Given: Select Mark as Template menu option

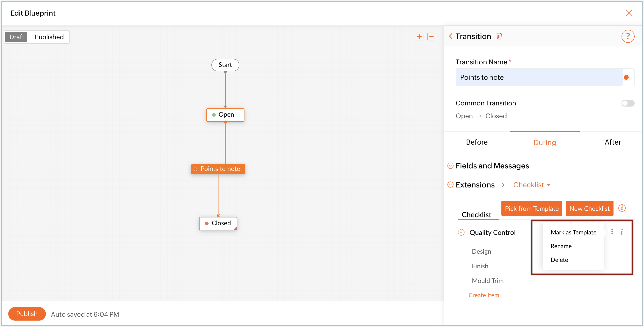Looking at the screenshot, I should (573, 232).
